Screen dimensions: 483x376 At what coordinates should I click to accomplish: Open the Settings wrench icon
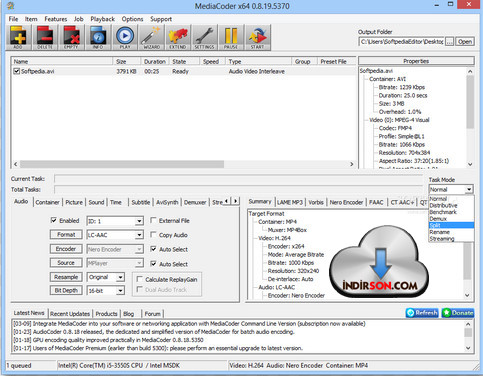204,37
